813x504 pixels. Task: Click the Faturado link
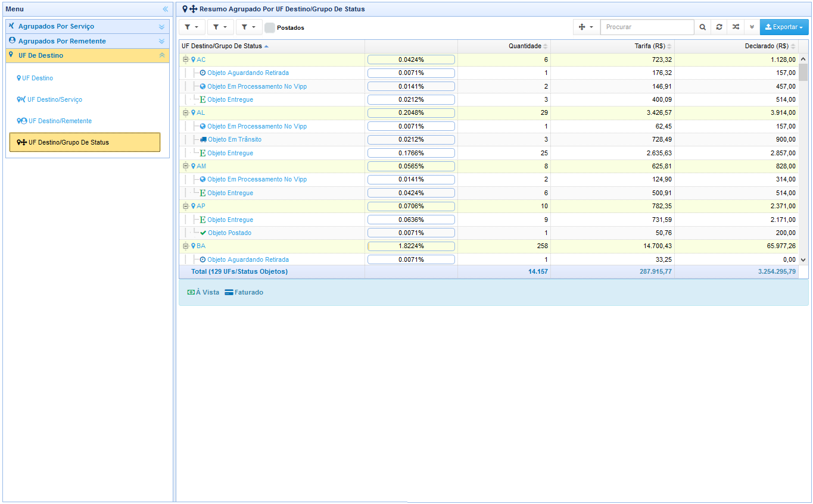click(x=248, y=293)
